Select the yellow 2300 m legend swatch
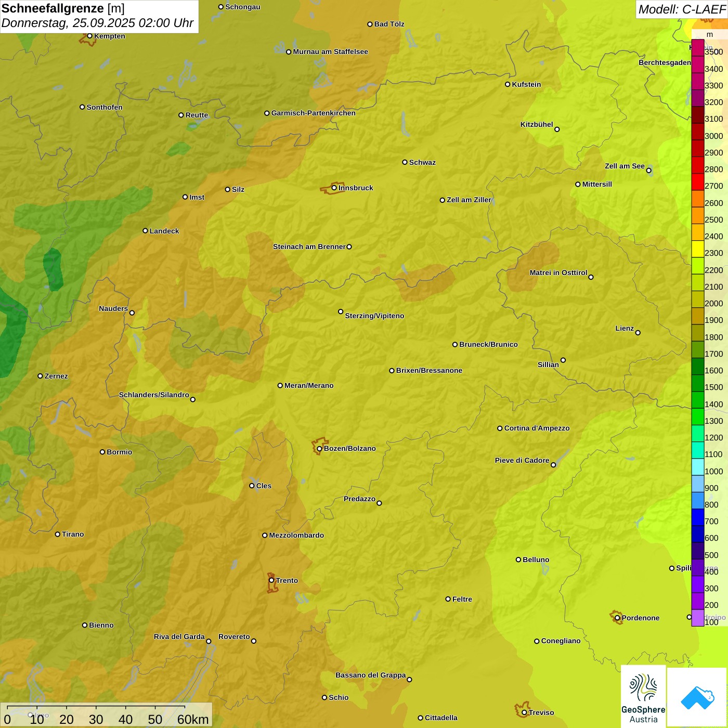 tap(698, 249)
